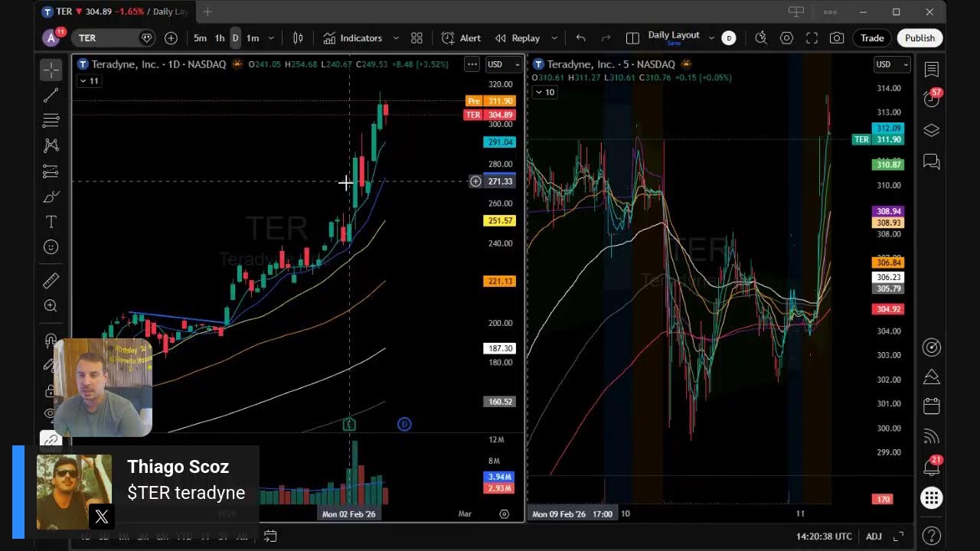Open the emoji icons tool
The width and height of the screenshot is (980, 551).
[x=51, y=247]
